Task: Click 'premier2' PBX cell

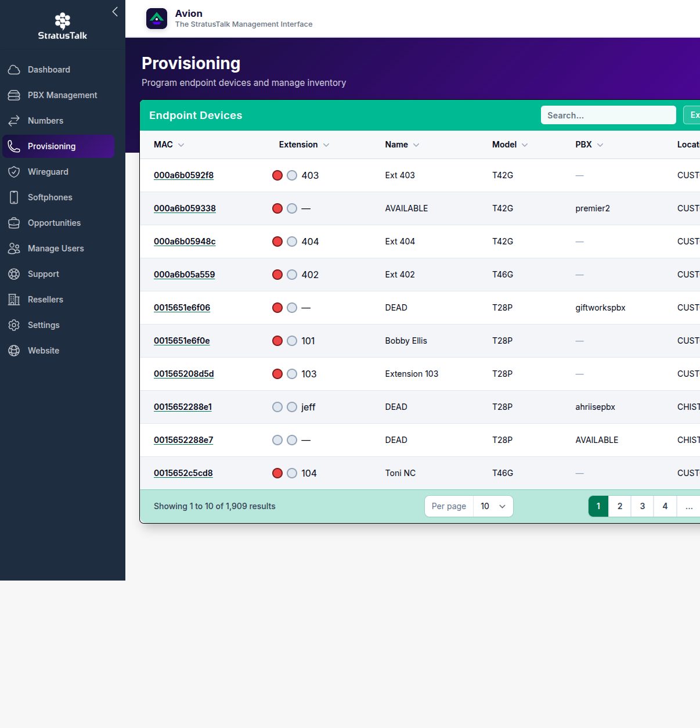Action: [x=593, y=208]
